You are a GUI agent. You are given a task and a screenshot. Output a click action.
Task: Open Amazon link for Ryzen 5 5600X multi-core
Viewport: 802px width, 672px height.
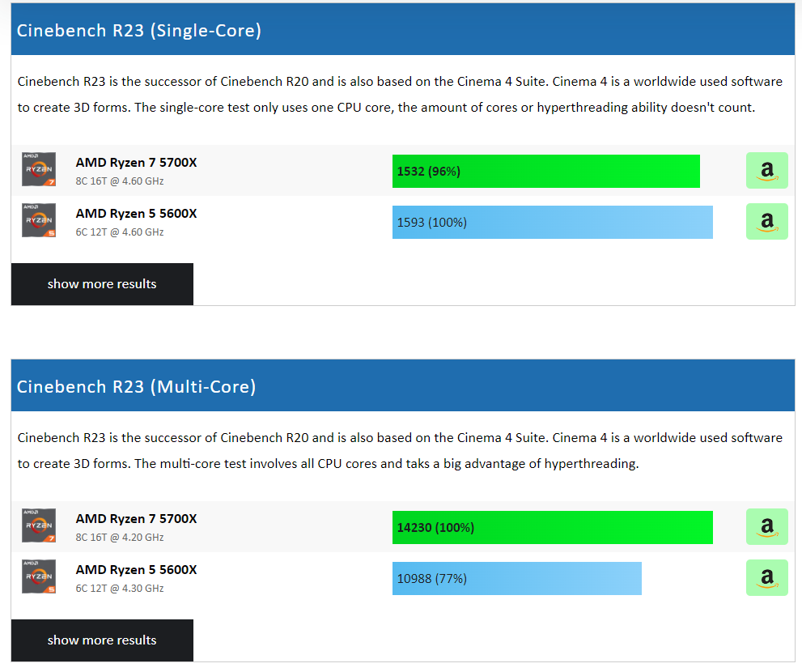tap(766, 578)
